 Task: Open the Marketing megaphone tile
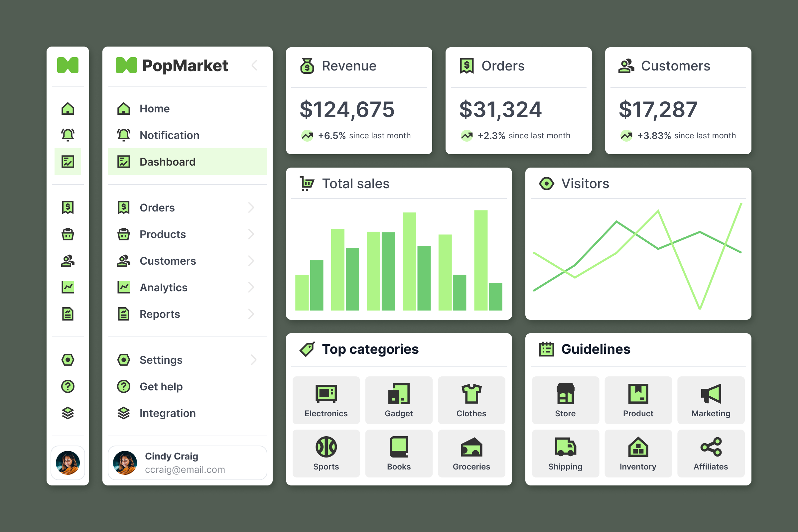coord(711,400)
